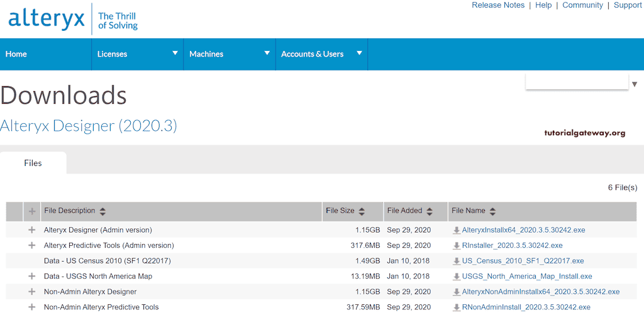The height and width of the screenshot is (315, 644).
Task: Click the 1.49GB file size cell
Action: pyautogui.click(x=368, y=261)
